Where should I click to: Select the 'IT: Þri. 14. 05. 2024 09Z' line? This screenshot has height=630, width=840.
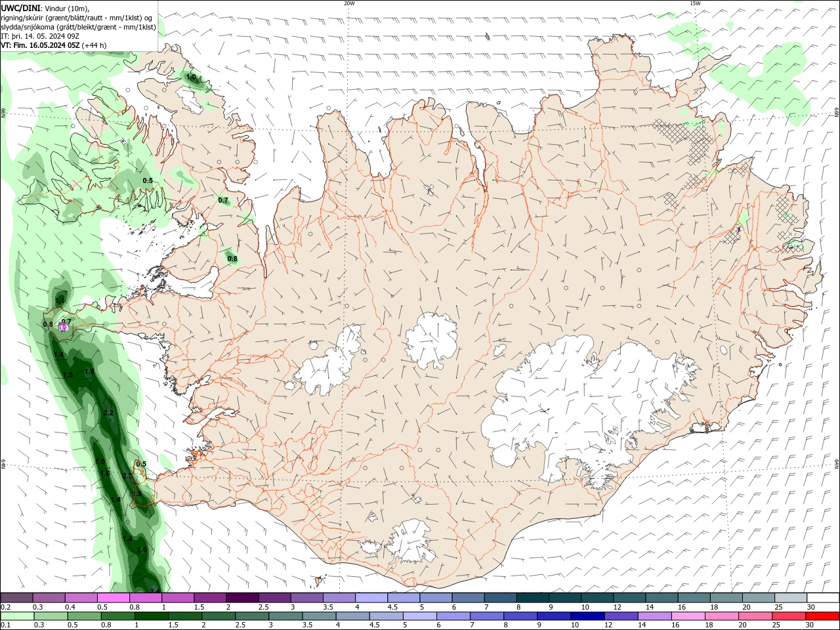[41, 36]
